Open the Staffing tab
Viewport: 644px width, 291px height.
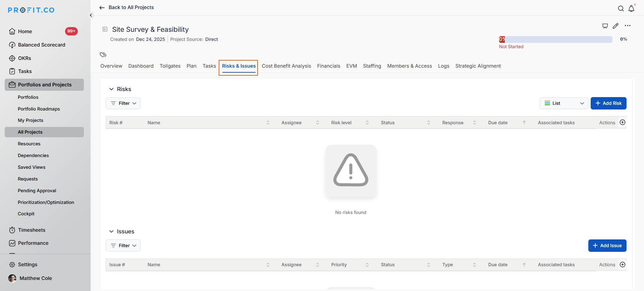coord(372,66)
